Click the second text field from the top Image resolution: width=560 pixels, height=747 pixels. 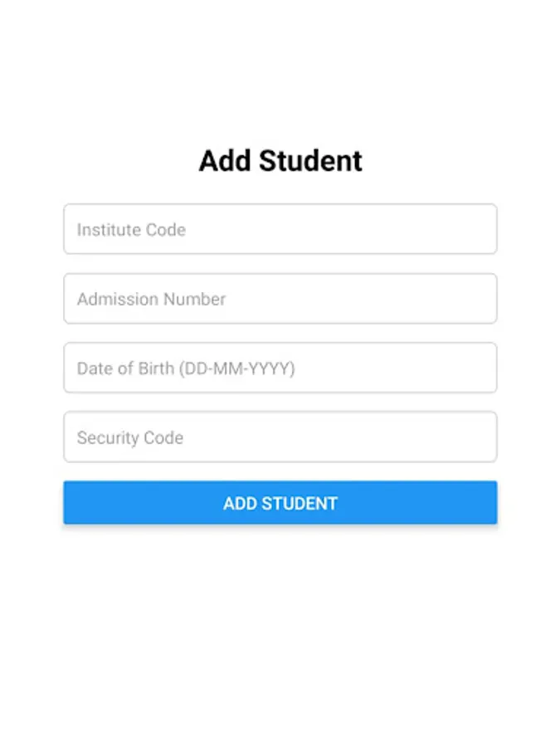(x=280, y=299)
